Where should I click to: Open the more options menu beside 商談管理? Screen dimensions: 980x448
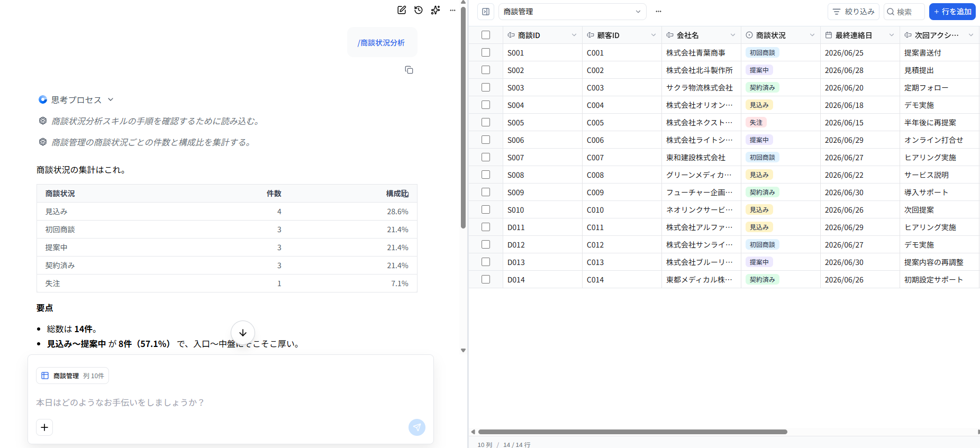(x=658, y=12)
